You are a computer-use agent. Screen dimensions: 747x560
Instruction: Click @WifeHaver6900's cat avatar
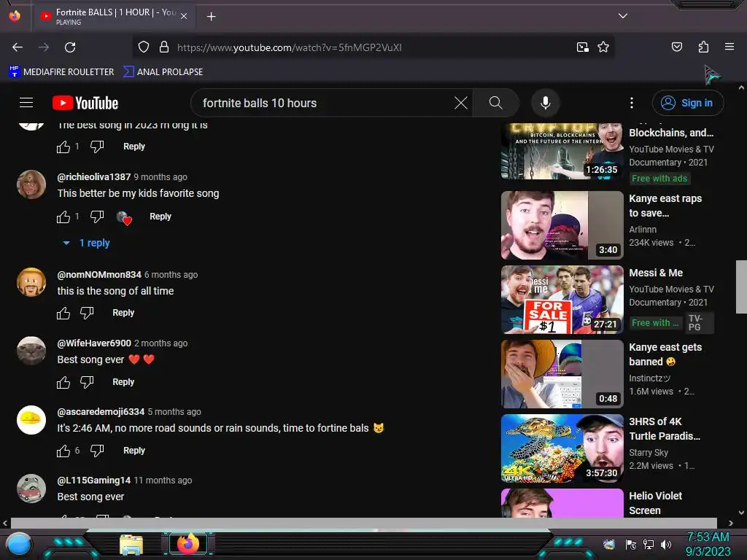click(x=31, y=351)
